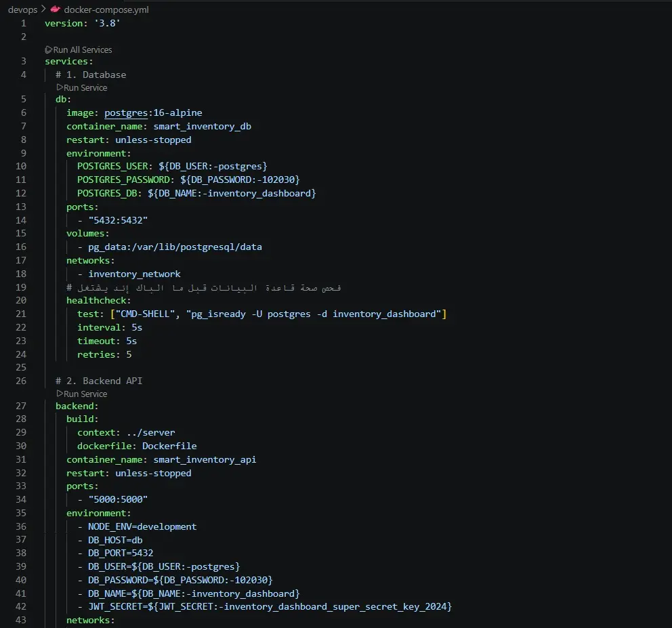The height and width of the screenshot is (628, 672).
Task: Click the Run All Services CodeLens link
Action: (82, 49)
